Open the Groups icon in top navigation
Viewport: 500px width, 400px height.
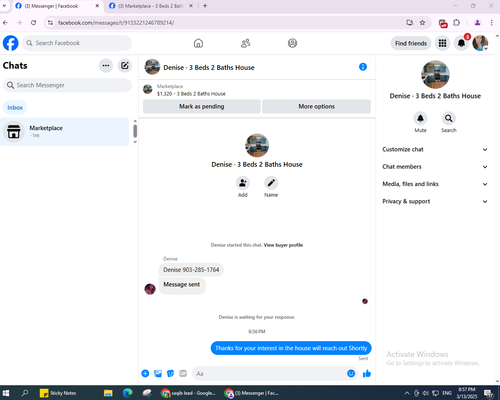pyautogui.click(x=292, y=43)
